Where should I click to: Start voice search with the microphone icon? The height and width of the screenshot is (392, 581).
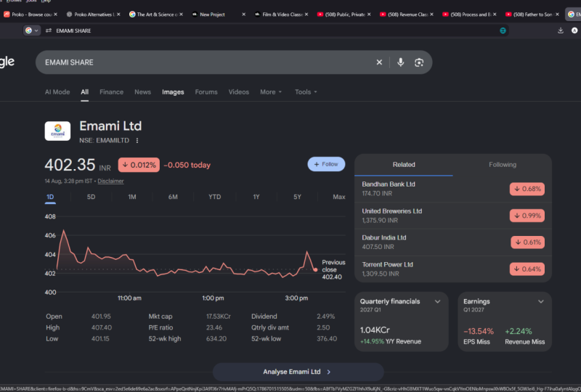401,62
